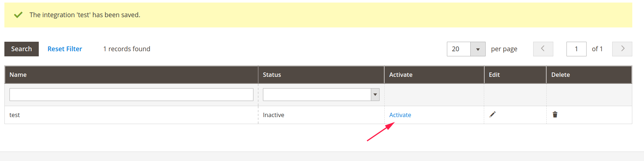Click the pencil edit icon for test

493,115
